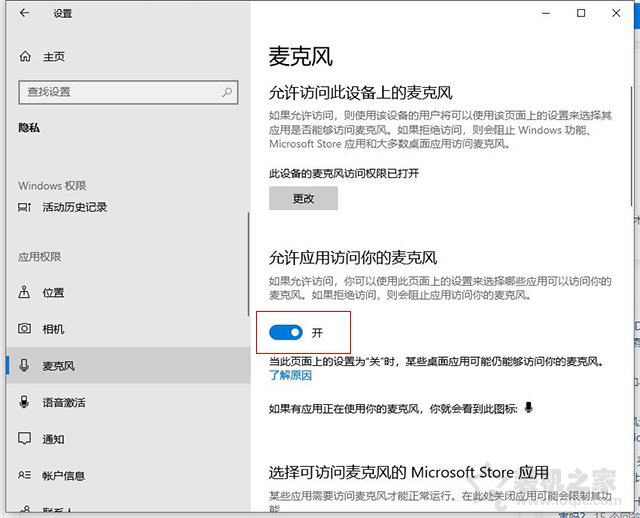Click the 麦克风 page title
The height and width of the screenshot is (518, 640).
[301, 56]
